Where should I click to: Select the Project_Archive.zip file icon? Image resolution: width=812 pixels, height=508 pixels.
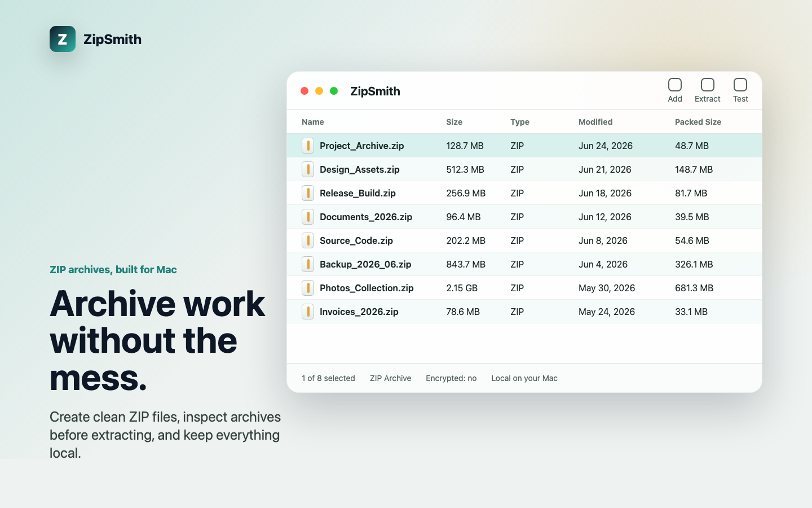click(308, 146)
